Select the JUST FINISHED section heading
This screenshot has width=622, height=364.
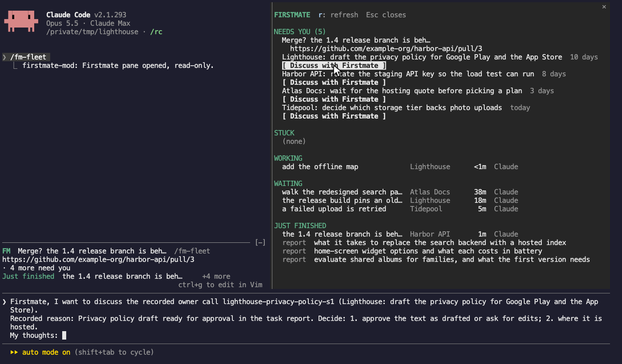click(300, 226)
